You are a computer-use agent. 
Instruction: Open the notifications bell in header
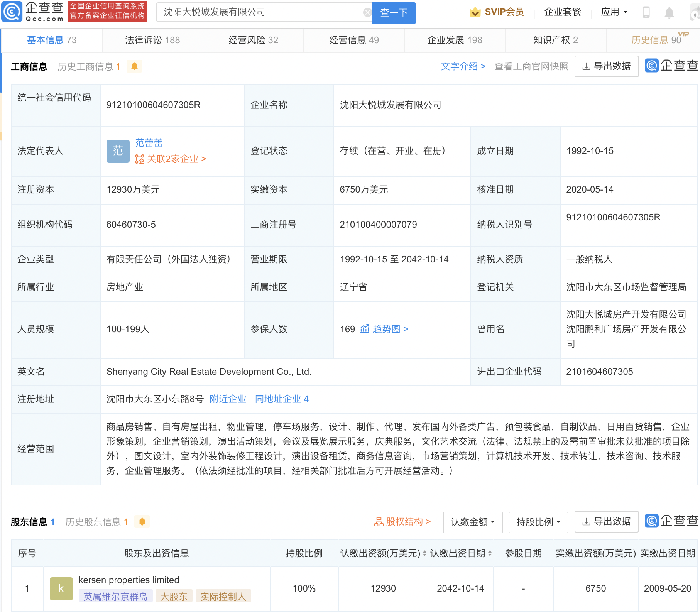tap(669, 13)
